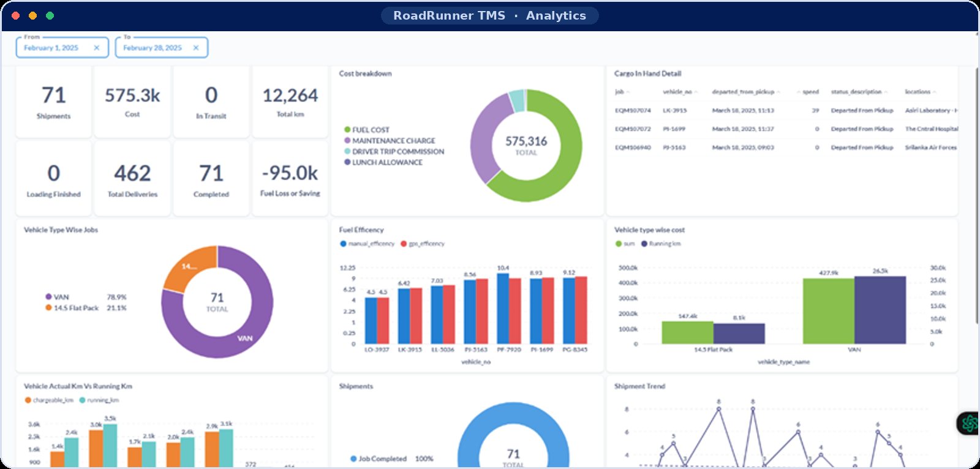This screenshot has width=980, height=469.
Task: Toggle Running km series legend
Action: 661,244
